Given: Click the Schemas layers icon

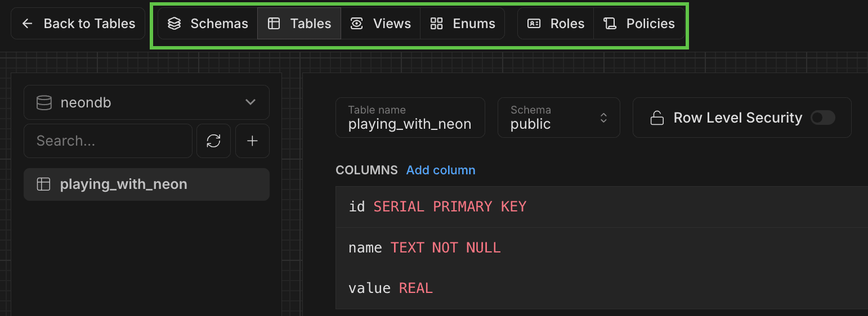Looking at the screenshot, I should point(175,24).
